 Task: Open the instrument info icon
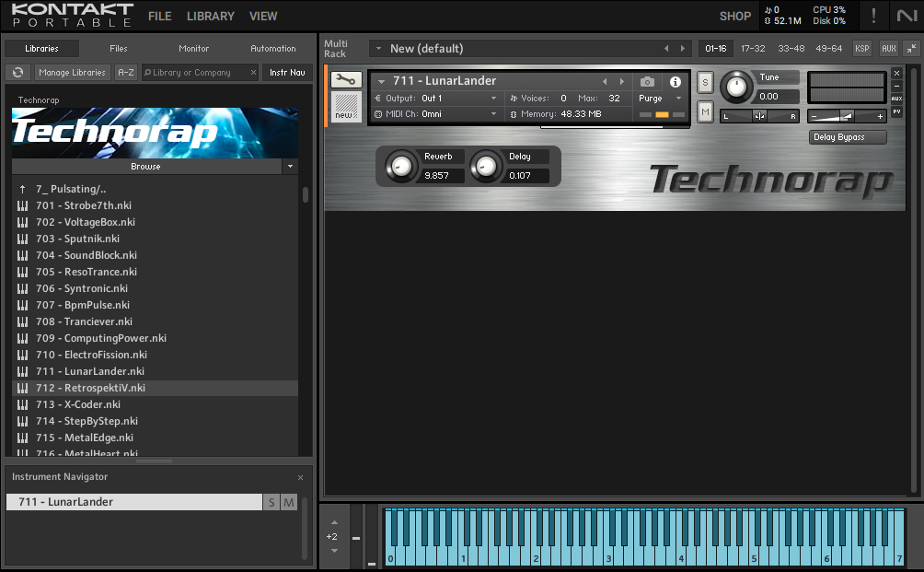tap(676, 81)
